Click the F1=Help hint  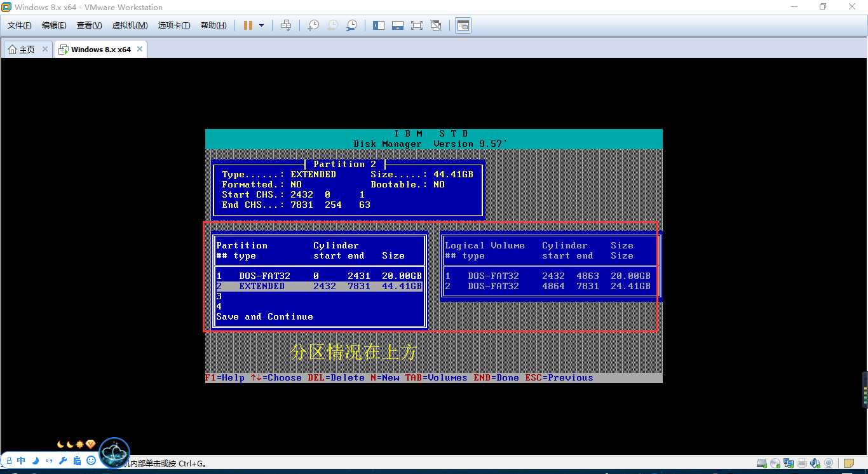click(x=225, y=377)
